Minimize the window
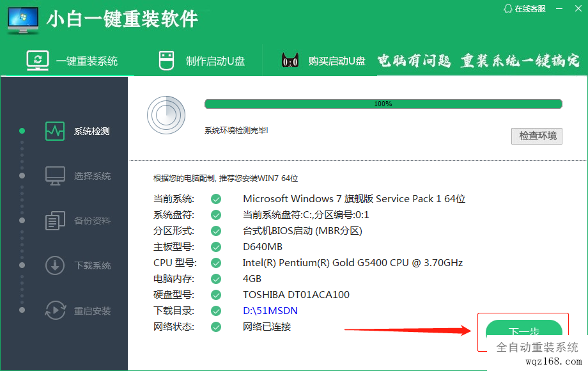 559,8
